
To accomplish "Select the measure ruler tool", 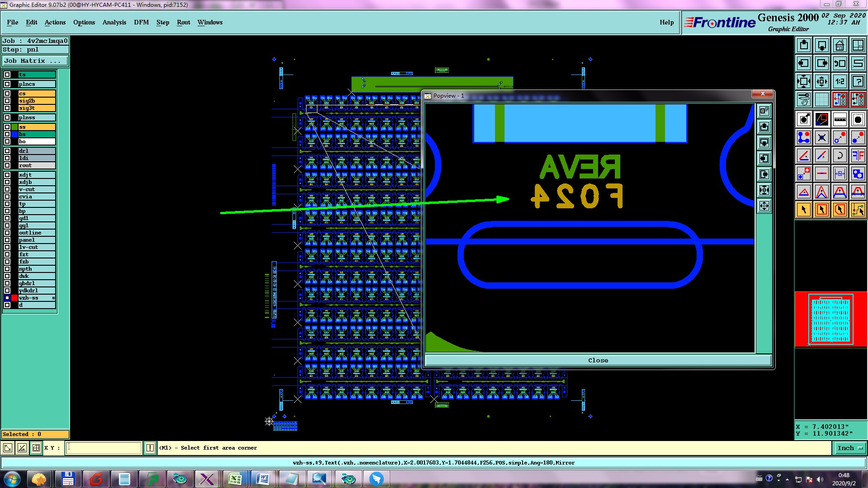I will (x=840, y=119).
